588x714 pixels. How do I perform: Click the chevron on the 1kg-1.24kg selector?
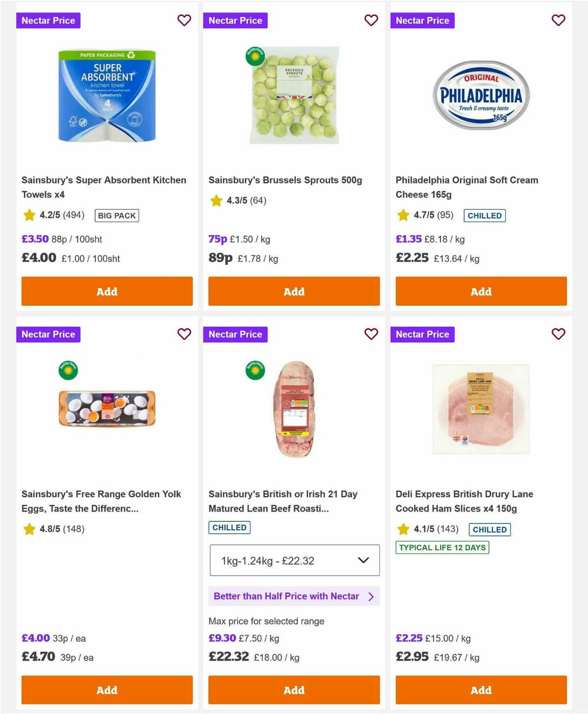363,560
